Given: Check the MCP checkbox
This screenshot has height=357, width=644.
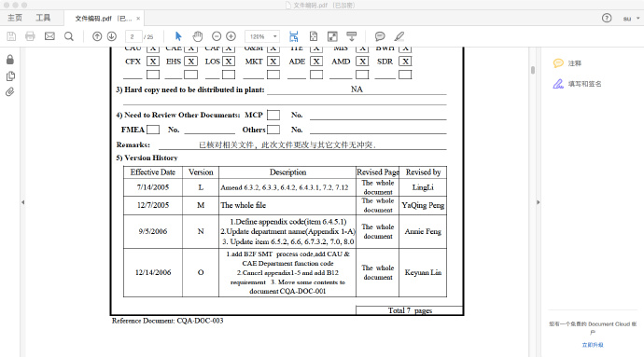Looking at the screenshot, I should click(x=273, y=115).
